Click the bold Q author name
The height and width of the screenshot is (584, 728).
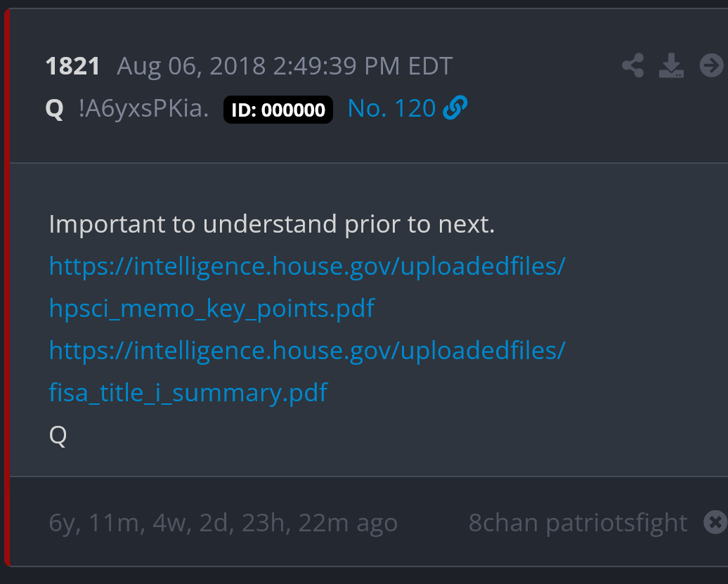pyautogui.click(x=55, y=110)
